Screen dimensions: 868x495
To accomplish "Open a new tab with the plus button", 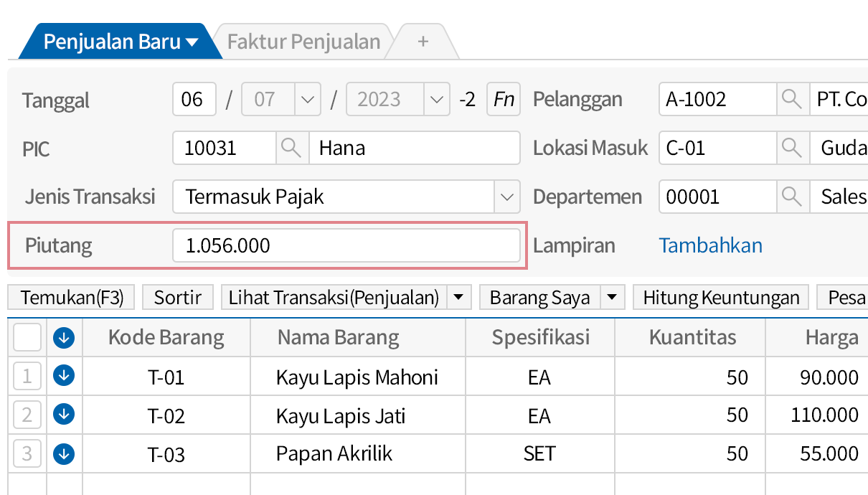I will [423, 41].
